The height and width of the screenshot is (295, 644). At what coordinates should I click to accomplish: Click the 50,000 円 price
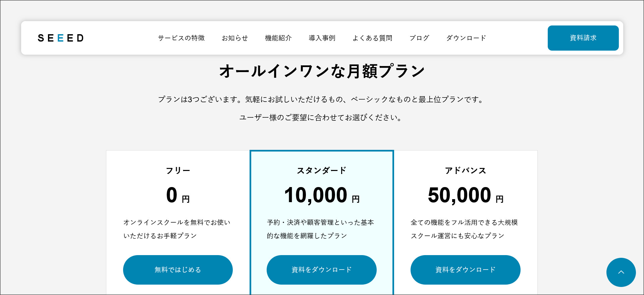coord(465,195)
